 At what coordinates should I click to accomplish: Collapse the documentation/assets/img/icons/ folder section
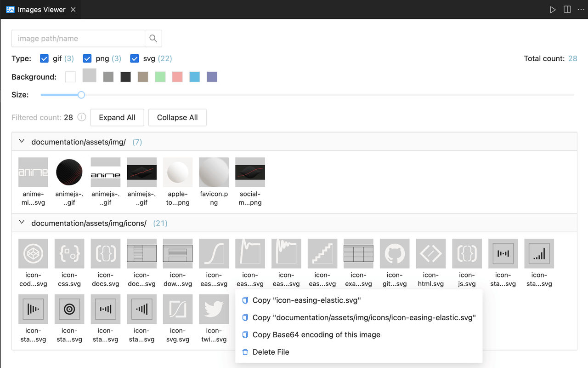tap(22, 223)
